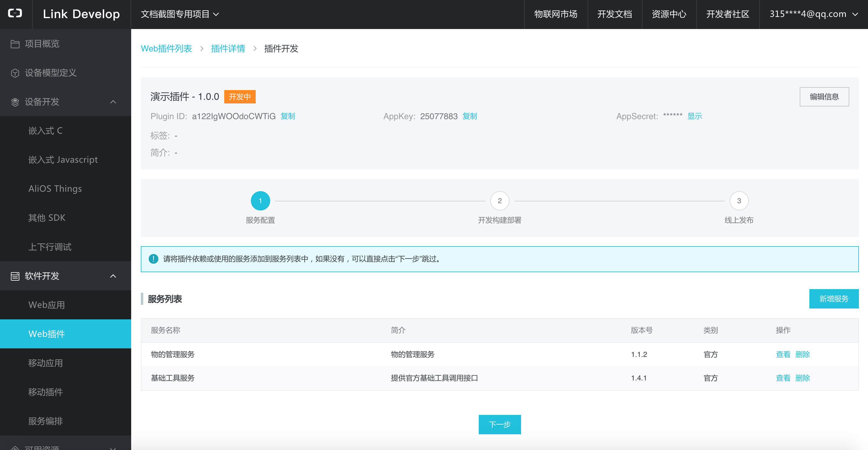The height and width of the screenshot is (450, 868).
Task: Select 其他 SDK in the sidebar
Action: [65, 218]
